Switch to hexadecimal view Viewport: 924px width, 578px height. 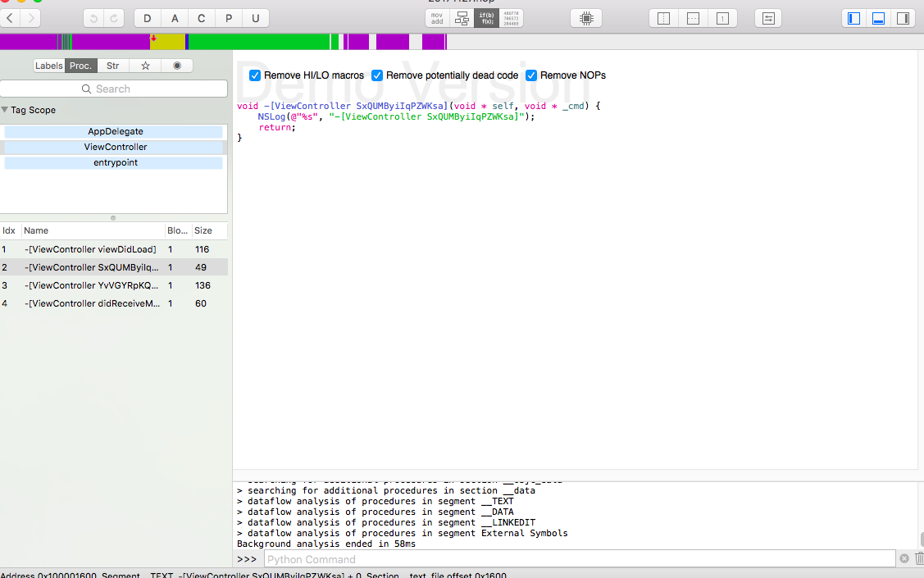click(x=511, y=18)
